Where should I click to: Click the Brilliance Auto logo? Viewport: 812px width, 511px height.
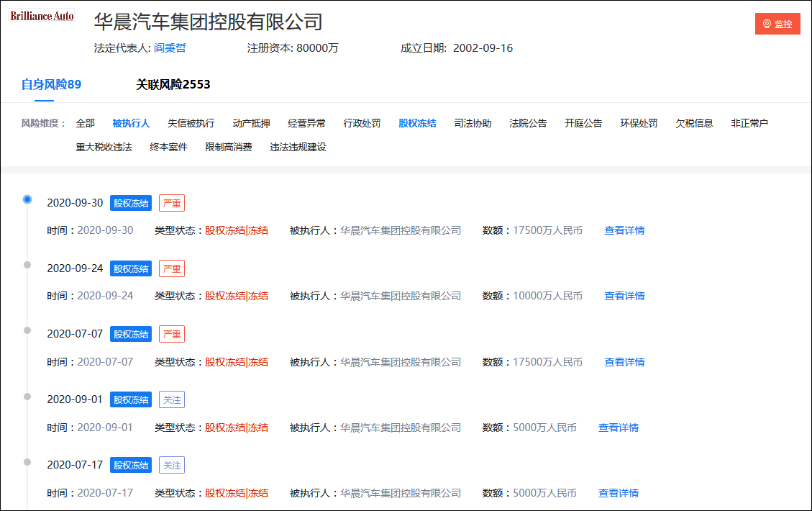pyautogui.click(x=42, y=15)
